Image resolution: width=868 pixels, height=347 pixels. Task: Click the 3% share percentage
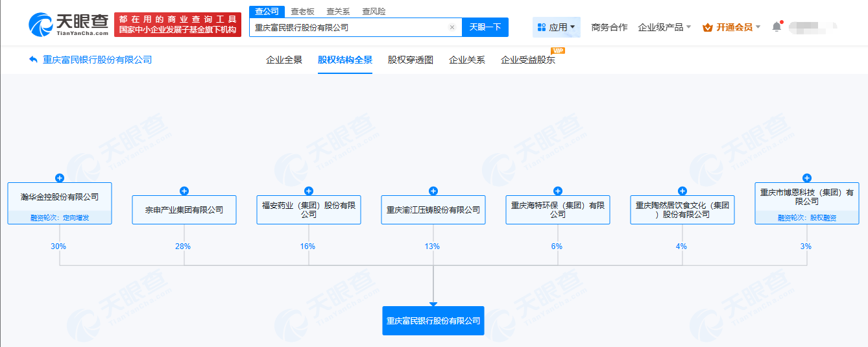[x=806, y=246]
